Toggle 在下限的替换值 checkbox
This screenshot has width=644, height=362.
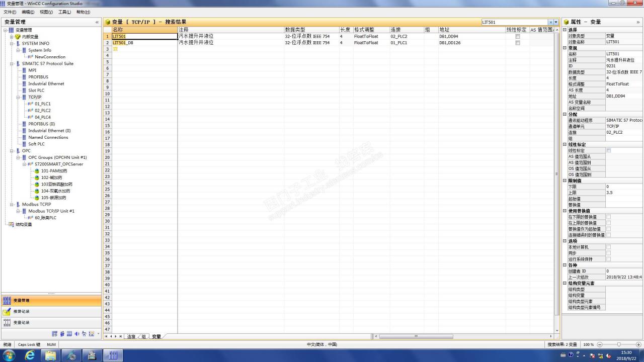609,217
